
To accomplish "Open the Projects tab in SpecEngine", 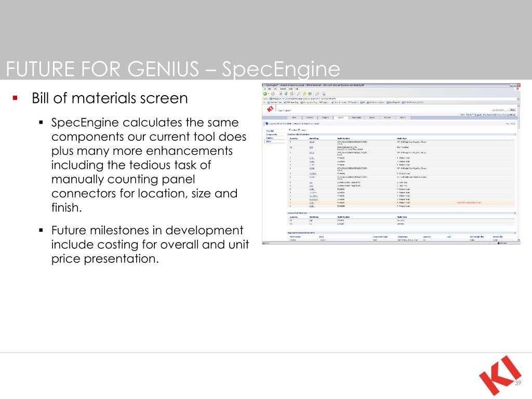I will 325,118.
